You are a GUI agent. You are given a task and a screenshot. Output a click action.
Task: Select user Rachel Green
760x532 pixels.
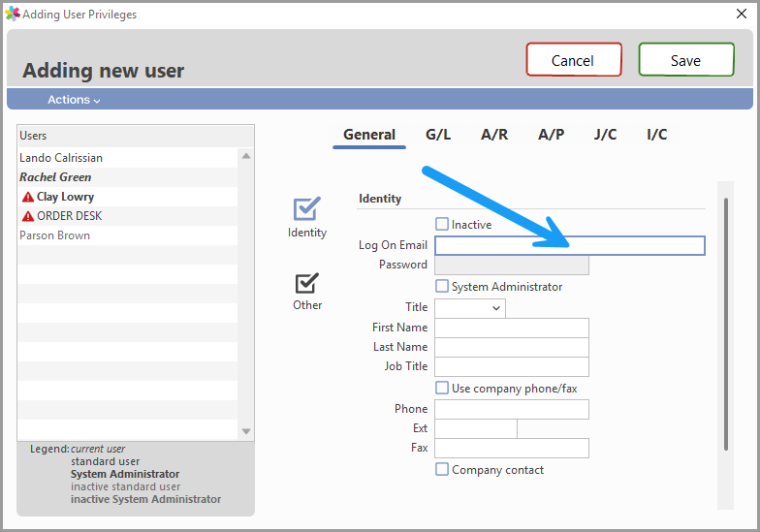(128, 177)
